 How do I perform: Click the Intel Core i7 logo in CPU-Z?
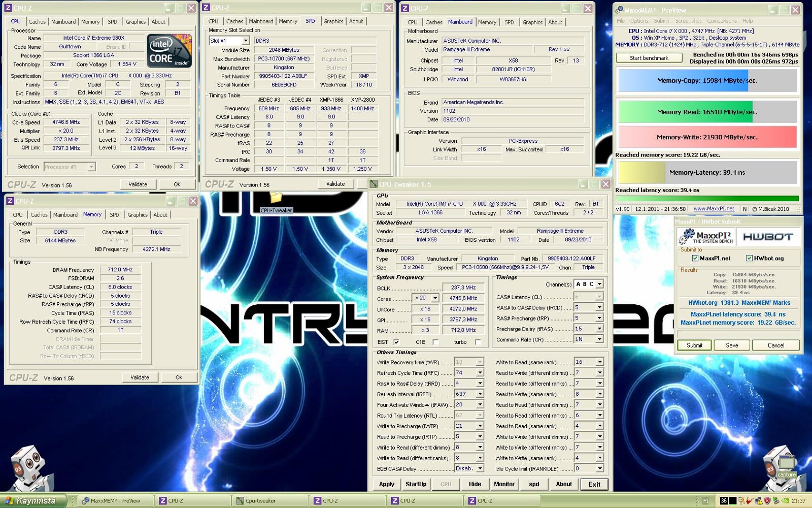170,51
